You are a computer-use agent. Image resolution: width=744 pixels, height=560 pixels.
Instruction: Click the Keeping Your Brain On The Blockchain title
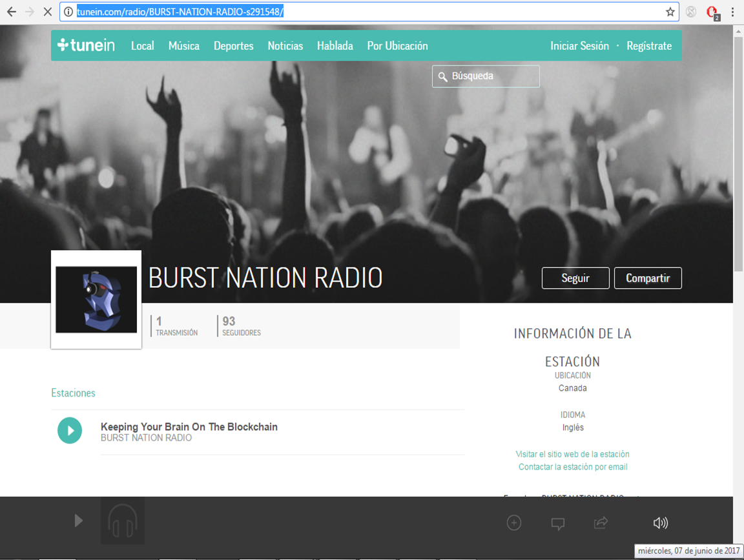tap(189, 427)
